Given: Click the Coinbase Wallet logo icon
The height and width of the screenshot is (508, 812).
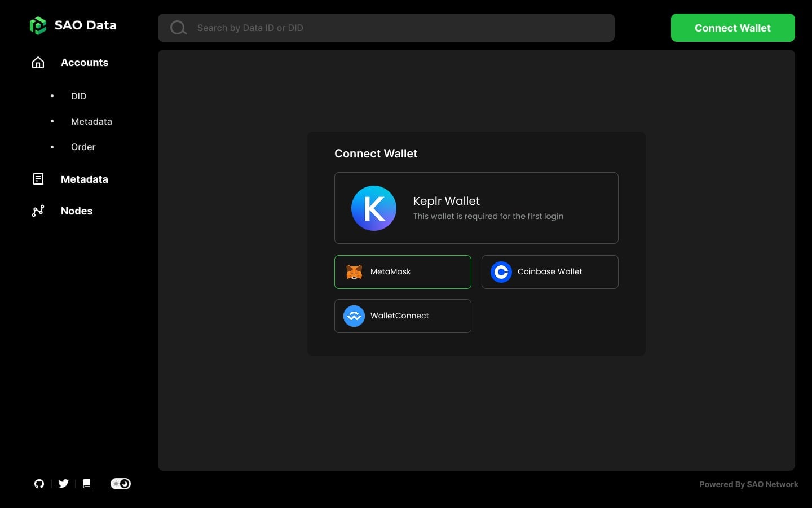Looking at the screenshot, I should click(501, 272).
